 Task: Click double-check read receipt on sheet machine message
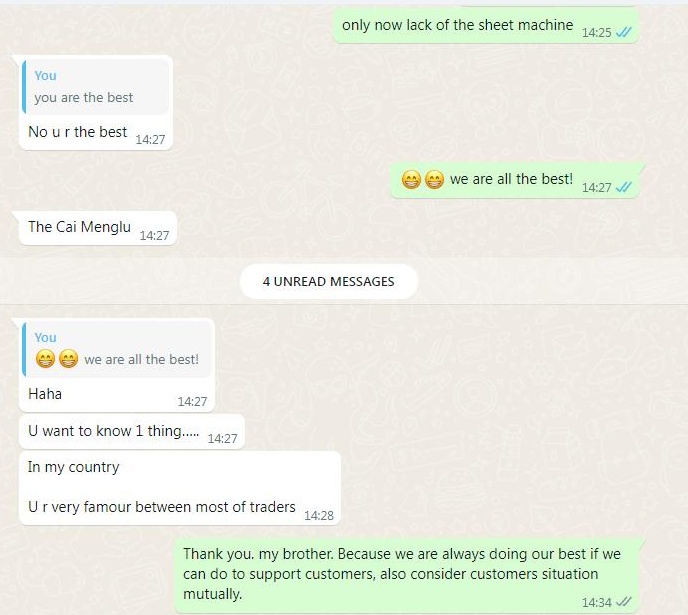point(624,32)
